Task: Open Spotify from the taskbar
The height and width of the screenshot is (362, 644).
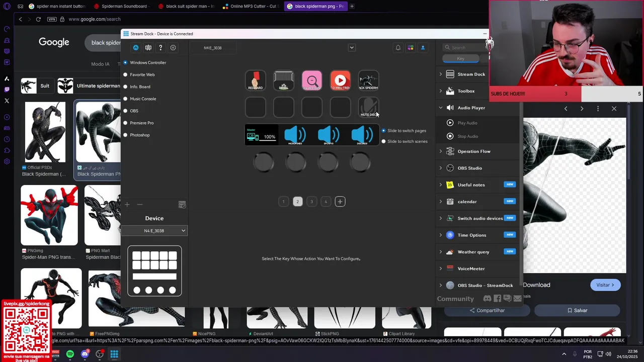Action: pyautogui.click(x=70, y=354)
